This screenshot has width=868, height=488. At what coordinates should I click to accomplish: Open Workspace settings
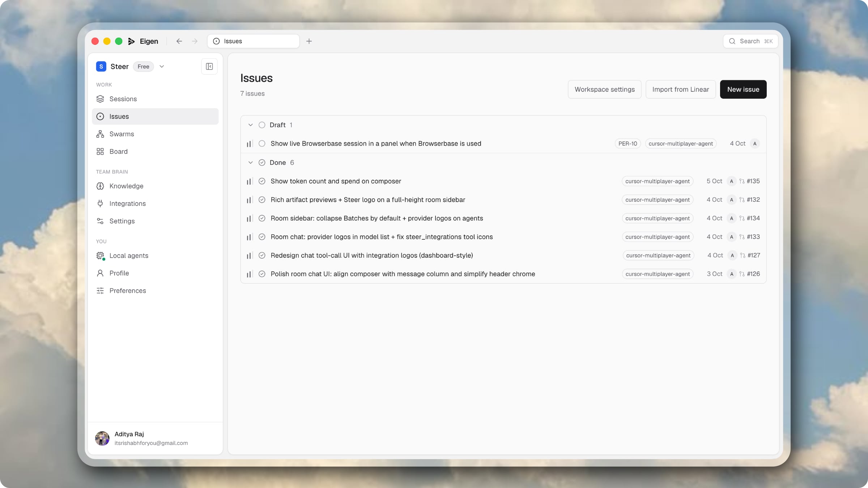pos(604,89)
